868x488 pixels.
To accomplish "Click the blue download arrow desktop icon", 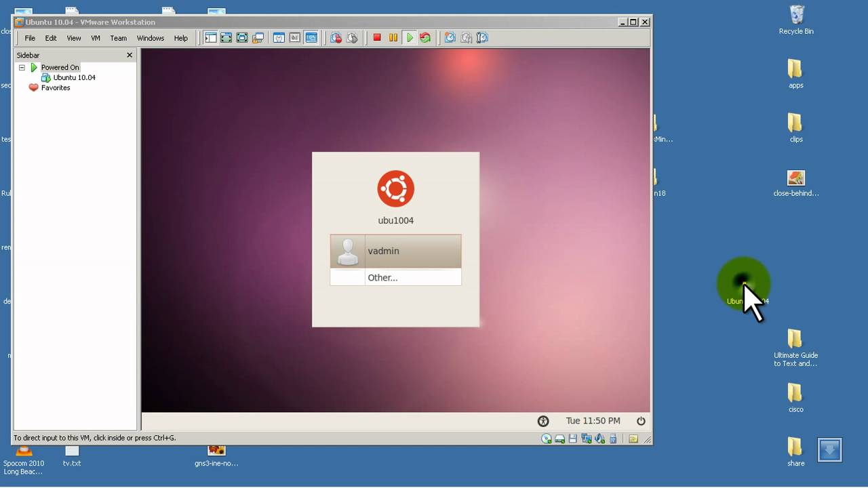I will pos(829,450).
